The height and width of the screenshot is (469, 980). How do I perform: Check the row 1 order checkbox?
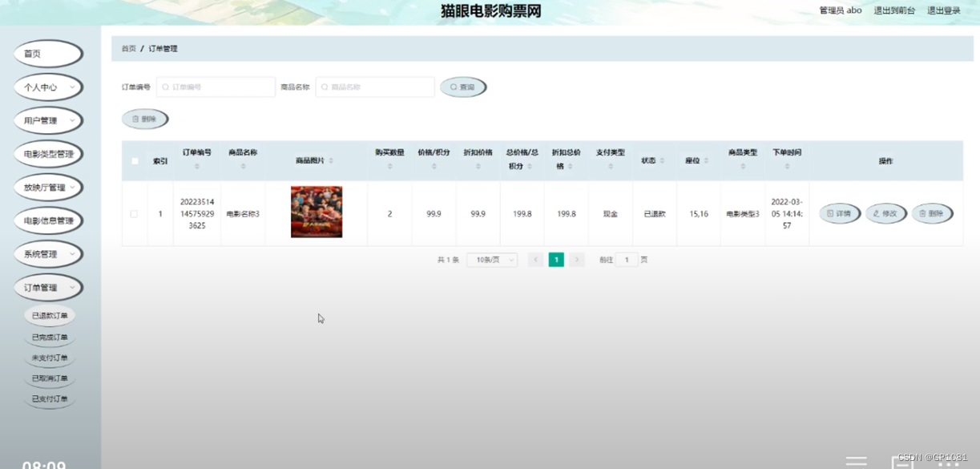pos(134,214)
